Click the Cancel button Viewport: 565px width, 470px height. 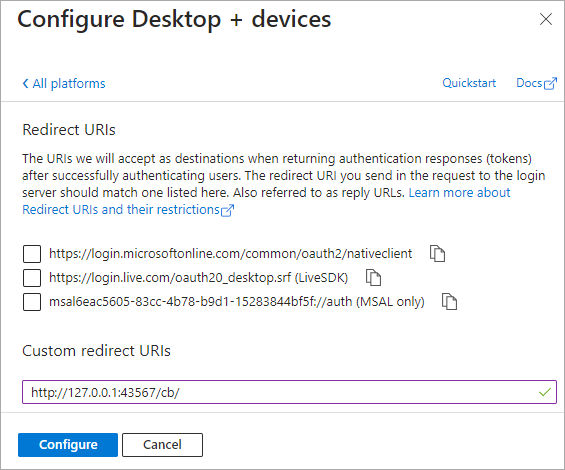click(x=163, y=445)
